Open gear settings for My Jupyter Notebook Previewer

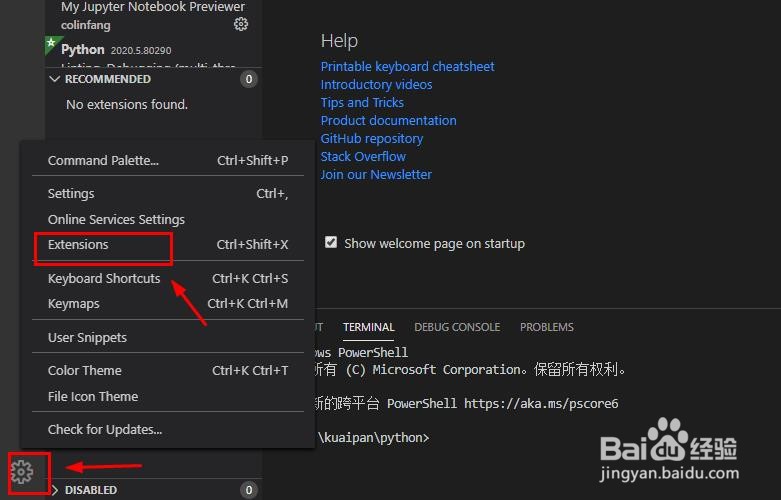pyautogui.click(x=241, y=24)
